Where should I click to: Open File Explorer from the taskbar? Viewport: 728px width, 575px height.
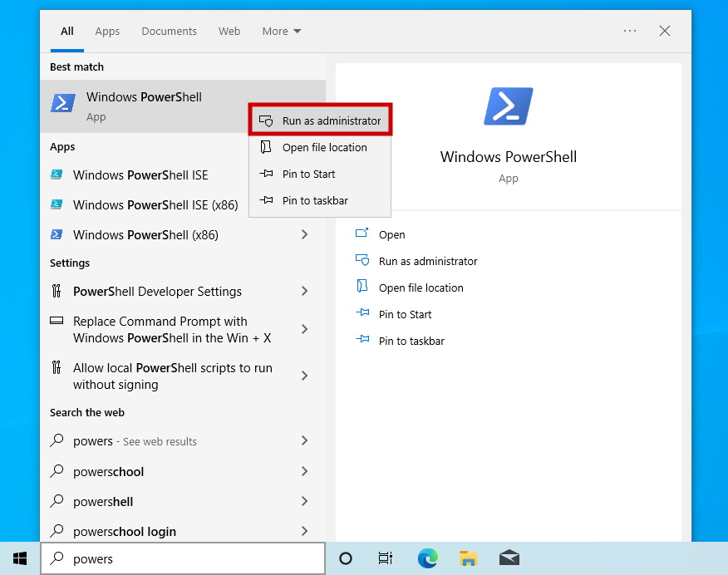click(x=468, y=558)
